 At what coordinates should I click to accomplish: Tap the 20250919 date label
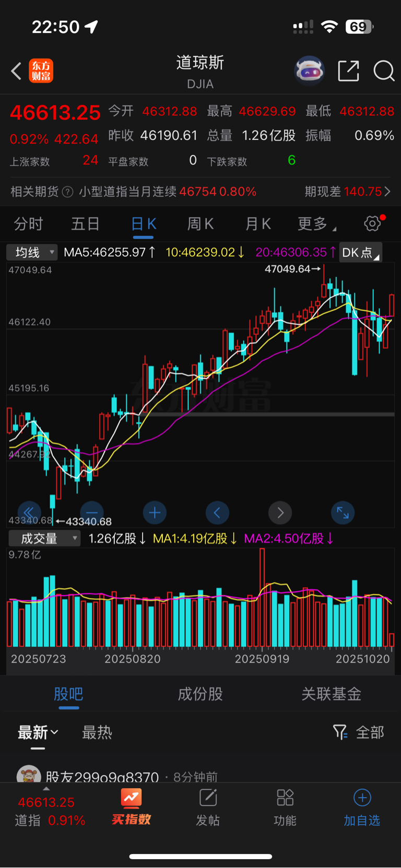262,659
